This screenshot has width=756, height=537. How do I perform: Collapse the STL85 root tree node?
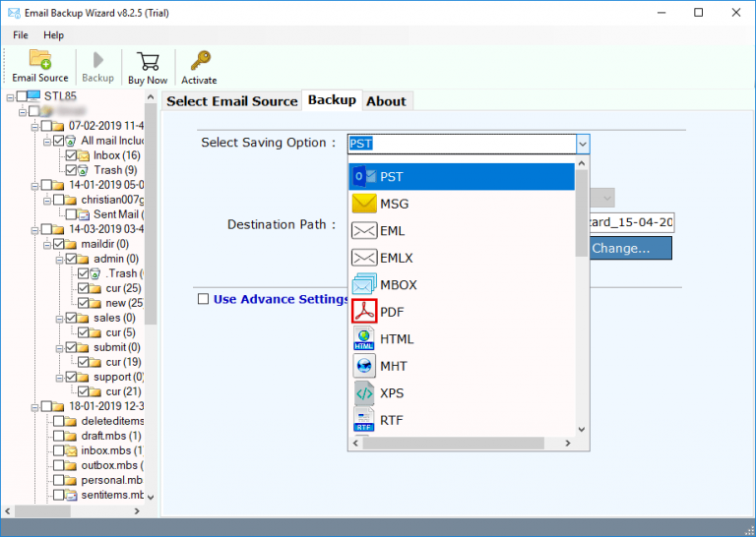pyautogui.click(x=9, y=96)
